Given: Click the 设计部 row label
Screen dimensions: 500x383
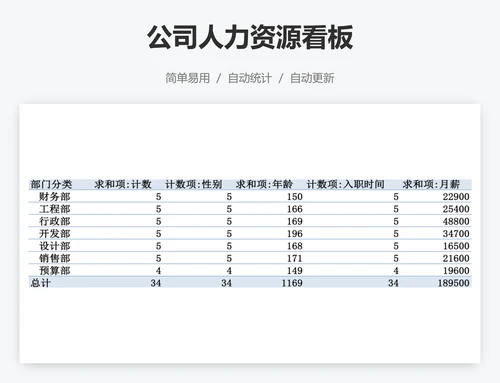Looking at the screenshot, I should coord(55,246).
